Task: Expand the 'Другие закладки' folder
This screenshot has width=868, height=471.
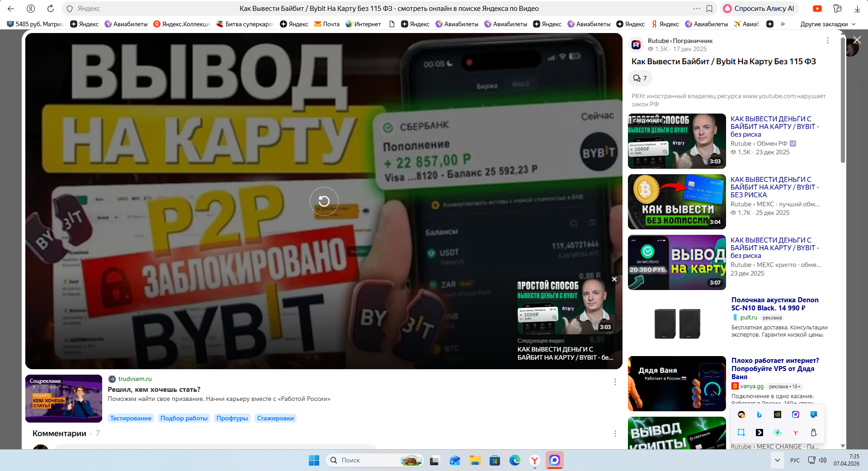Action: tap(828, 24)
